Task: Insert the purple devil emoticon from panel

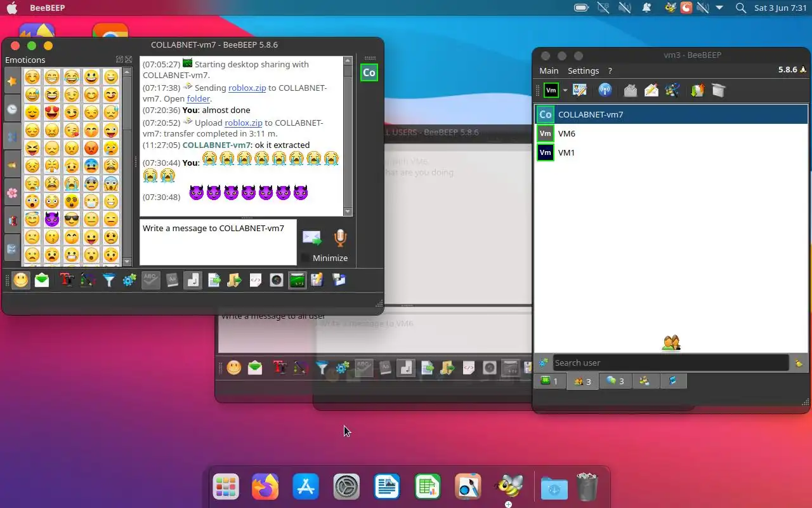Action: [x=51, y=220]
